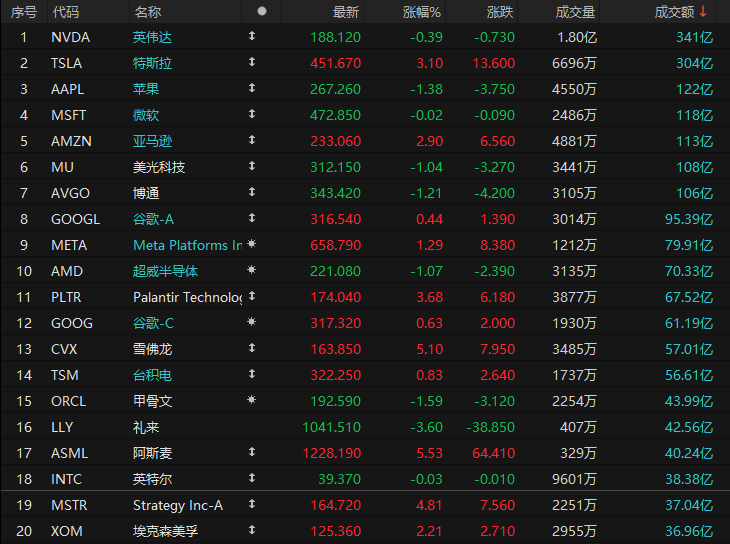Viewport: 730px width, 544px height.
Task: Select the 礼来 name cell
Action: 146,428
